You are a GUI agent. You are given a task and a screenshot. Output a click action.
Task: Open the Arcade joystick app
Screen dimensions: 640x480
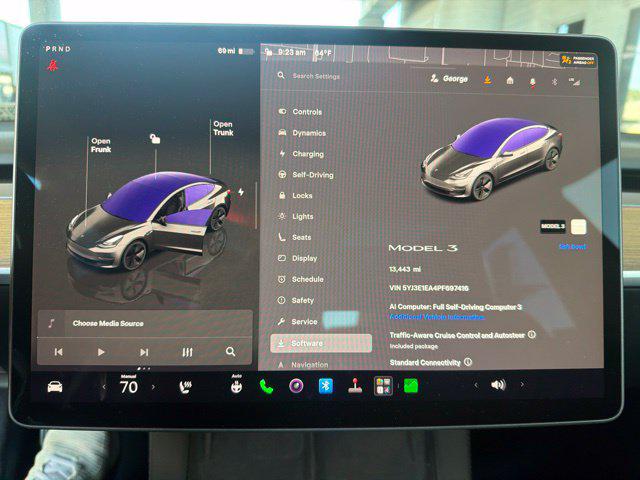355,386
